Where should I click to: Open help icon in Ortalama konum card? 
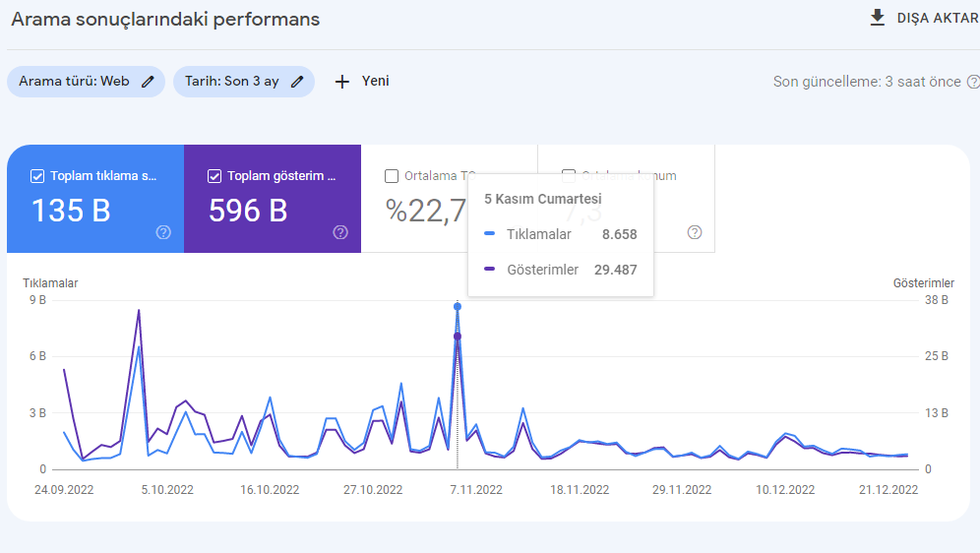coord(695,232)
